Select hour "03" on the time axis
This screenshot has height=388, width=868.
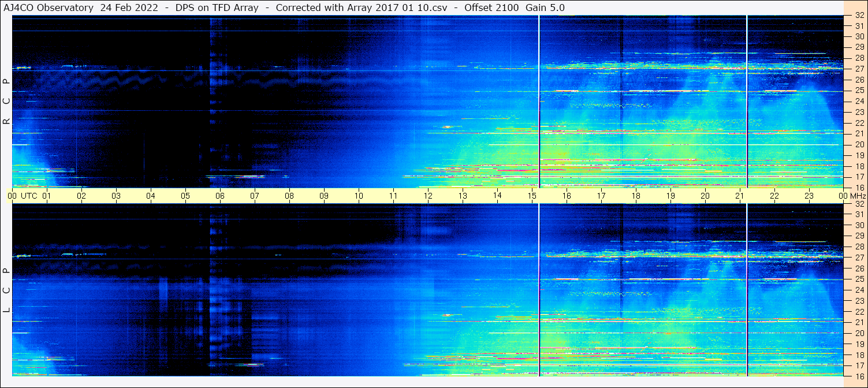[x=116, y=196]
